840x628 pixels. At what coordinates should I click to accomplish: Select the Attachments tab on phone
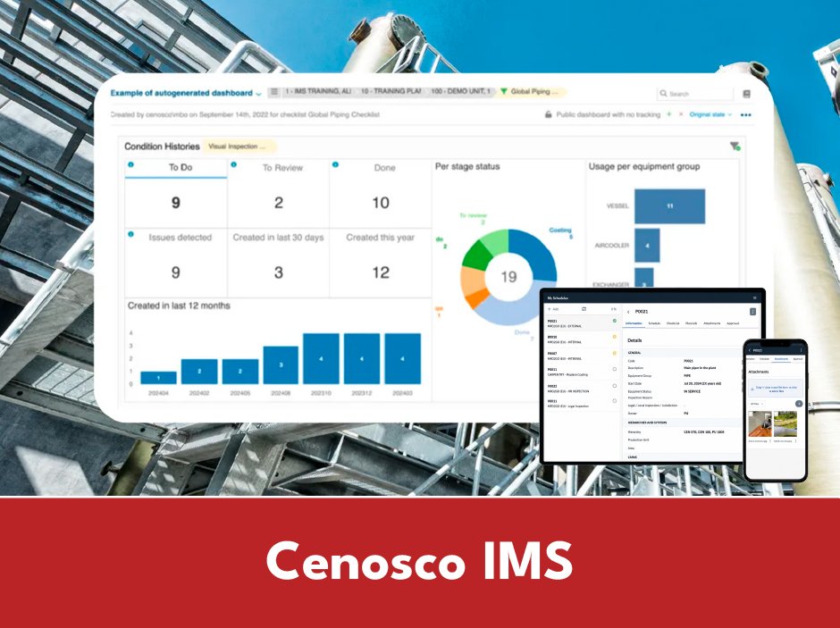(781, 359)
